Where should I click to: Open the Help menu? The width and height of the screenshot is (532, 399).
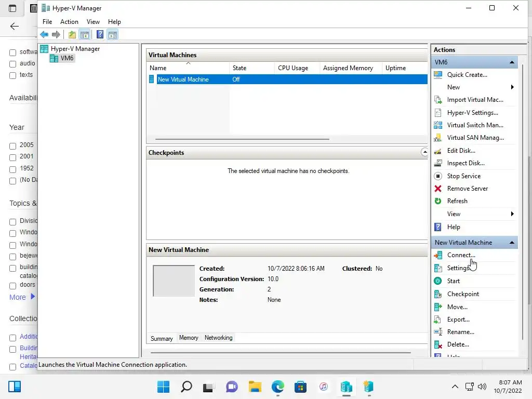114,22
